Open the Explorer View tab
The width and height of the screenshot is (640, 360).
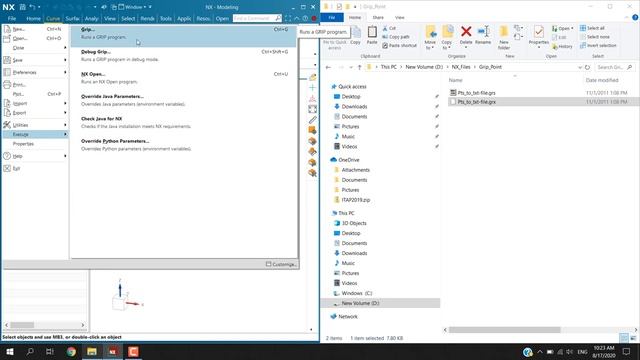[x=400, y=18]
